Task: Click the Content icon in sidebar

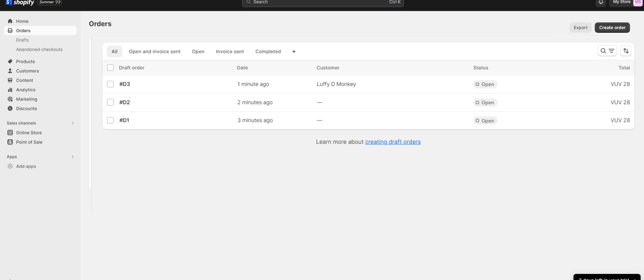Action: (10, 80)
